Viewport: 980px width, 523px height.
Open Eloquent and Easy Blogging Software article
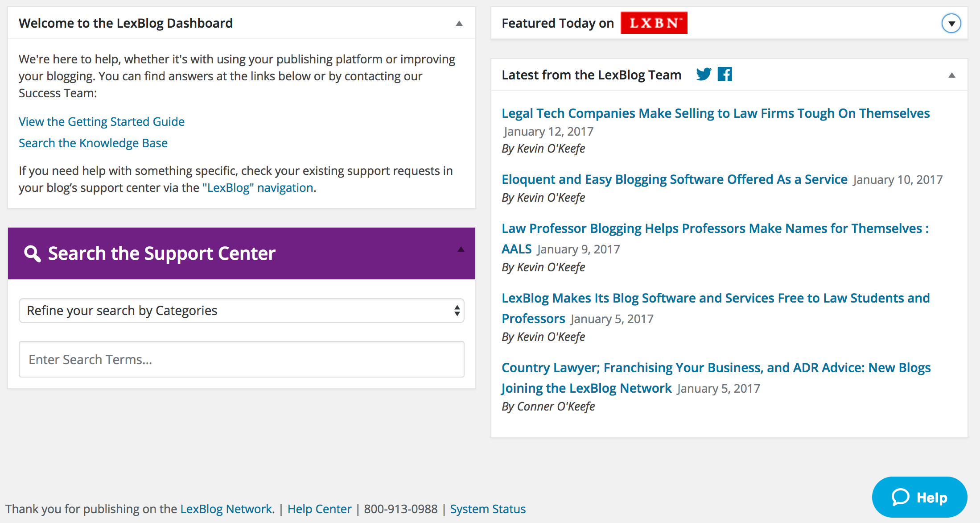tap(675, 179)
